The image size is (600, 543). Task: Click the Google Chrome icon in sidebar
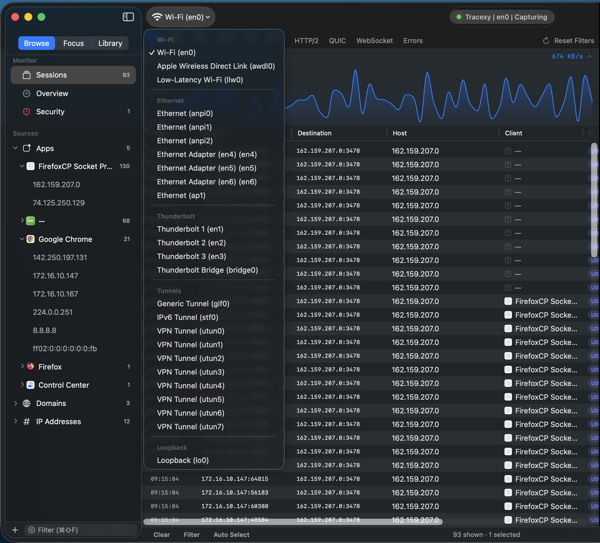tap(31, 239)
